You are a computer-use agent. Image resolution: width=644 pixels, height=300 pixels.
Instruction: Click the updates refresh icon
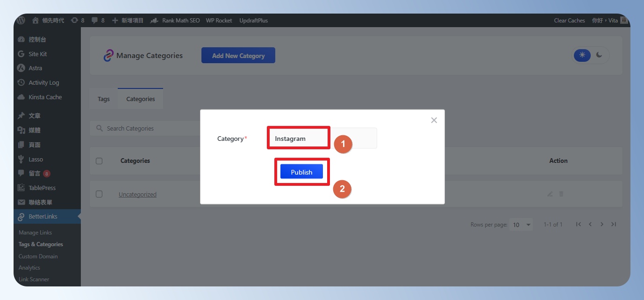point(74,21)
